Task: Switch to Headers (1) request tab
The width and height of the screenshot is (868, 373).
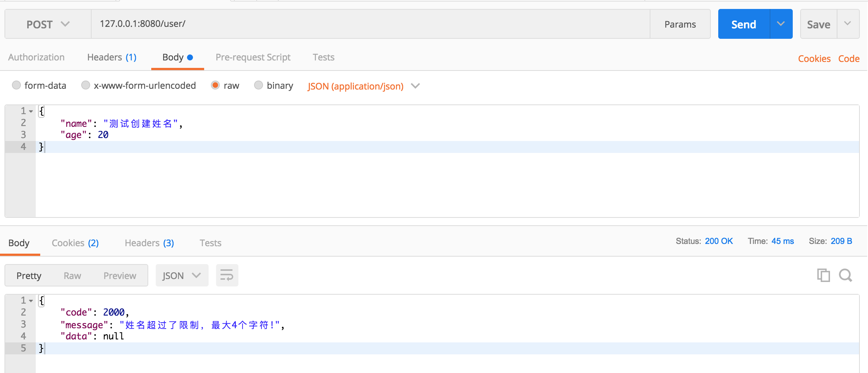Action: (112, 57)
